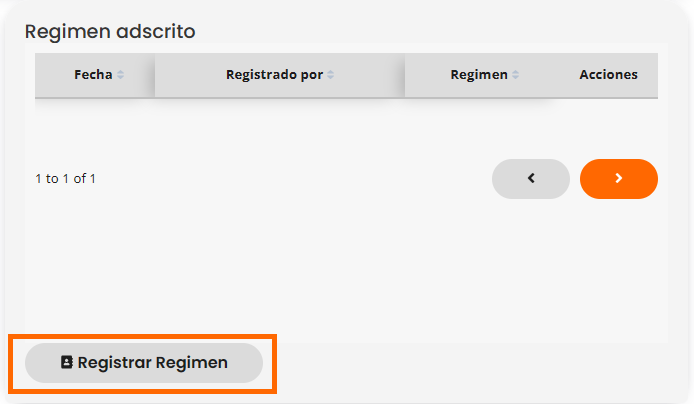Go to previous page with gray button

click(x=531, y=178)
